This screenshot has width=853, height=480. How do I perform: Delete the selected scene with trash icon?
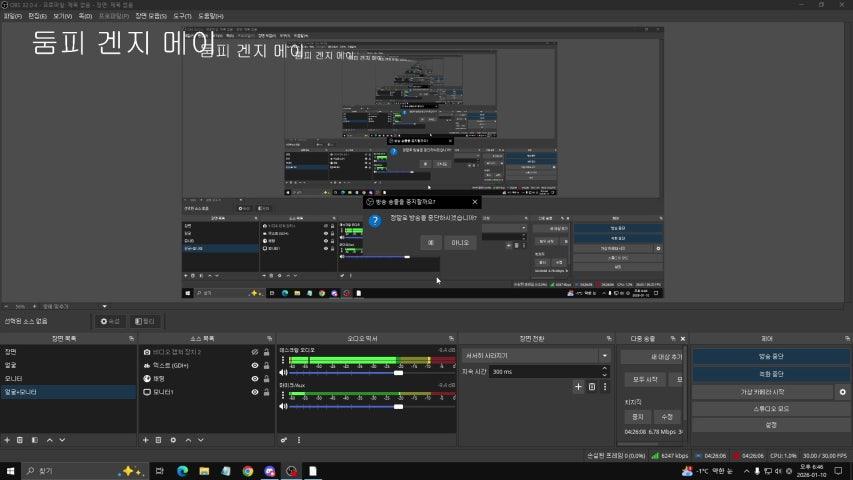click(x=21, y=440)
